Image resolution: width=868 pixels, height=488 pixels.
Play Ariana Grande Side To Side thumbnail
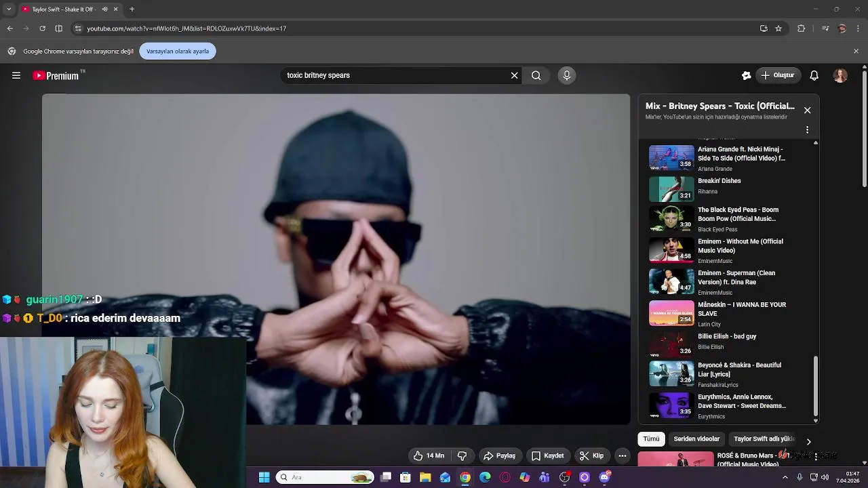click(x=671, y=157)
